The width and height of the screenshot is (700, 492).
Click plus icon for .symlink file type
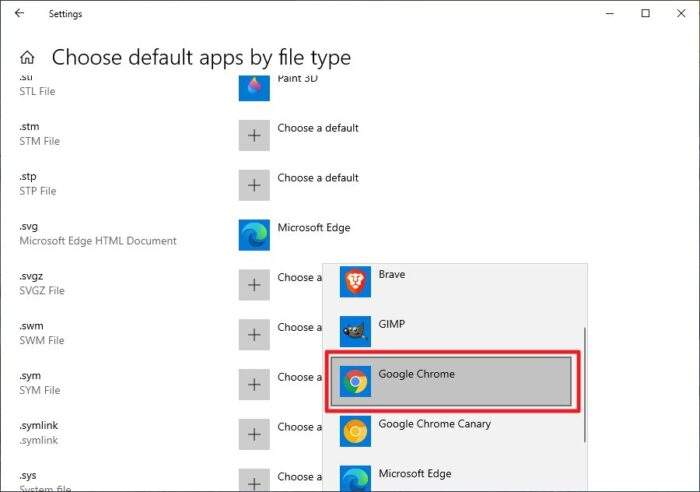click(254, 434)
